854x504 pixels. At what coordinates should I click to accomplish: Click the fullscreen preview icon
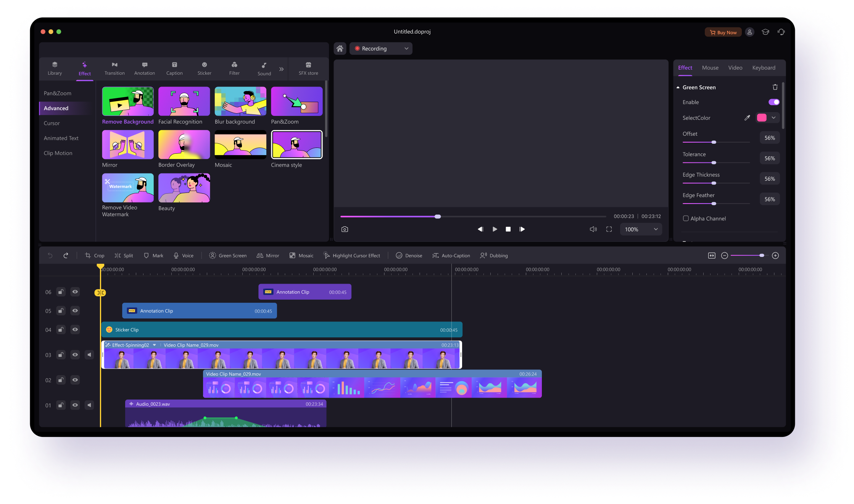point(609,229)
